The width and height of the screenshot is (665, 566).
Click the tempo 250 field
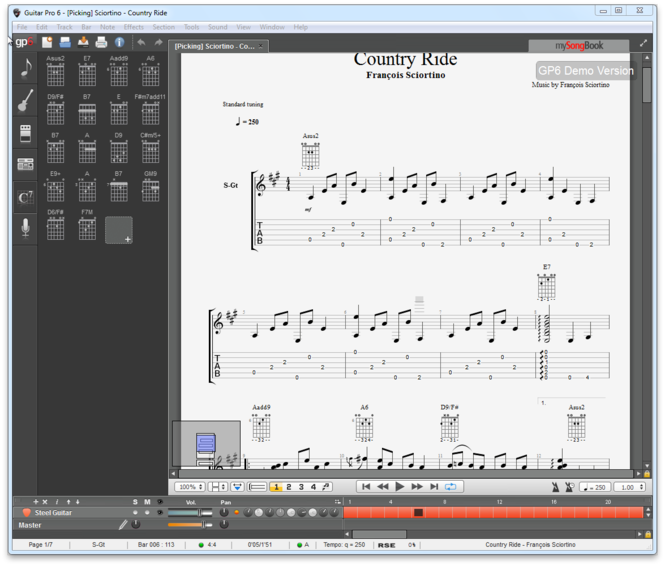pos(595,487)
